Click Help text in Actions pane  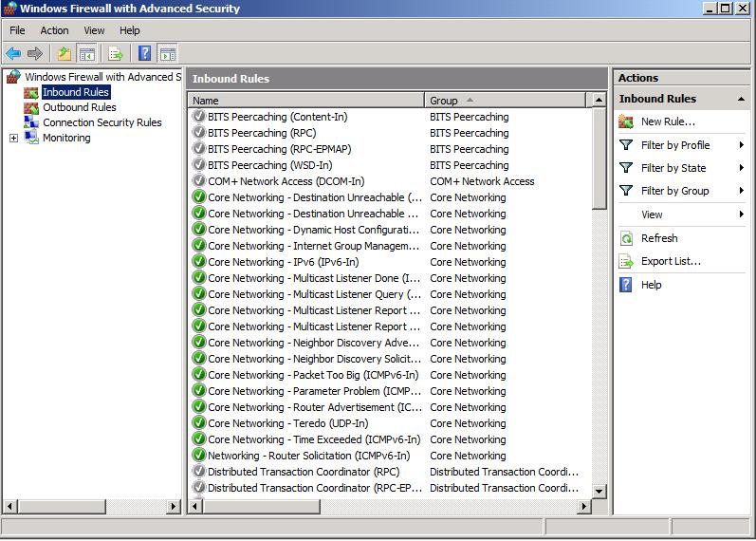click(651, 285)
